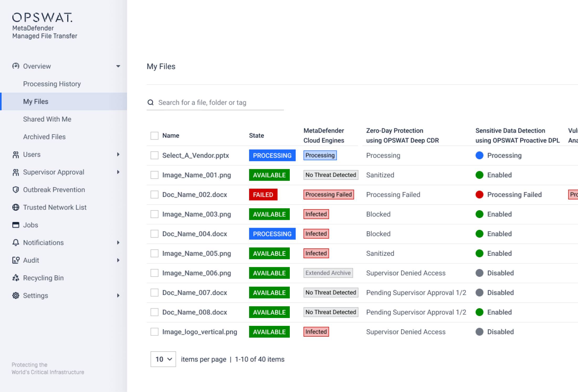This screenshot has height=392, width=578.
Task: Select checkbox for Image_logo_vertical.png
Action: [x=154, y=332]
